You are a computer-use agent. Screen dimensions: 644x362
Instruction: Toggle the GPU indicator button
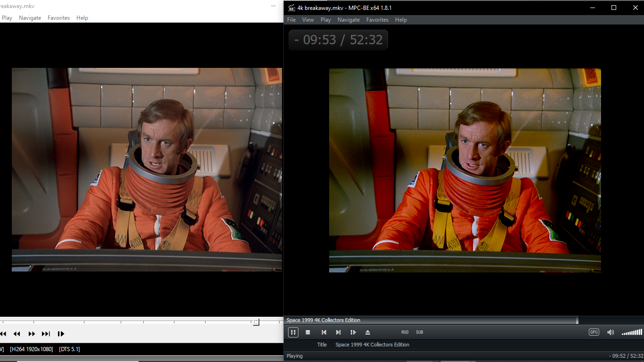point(594,332)
